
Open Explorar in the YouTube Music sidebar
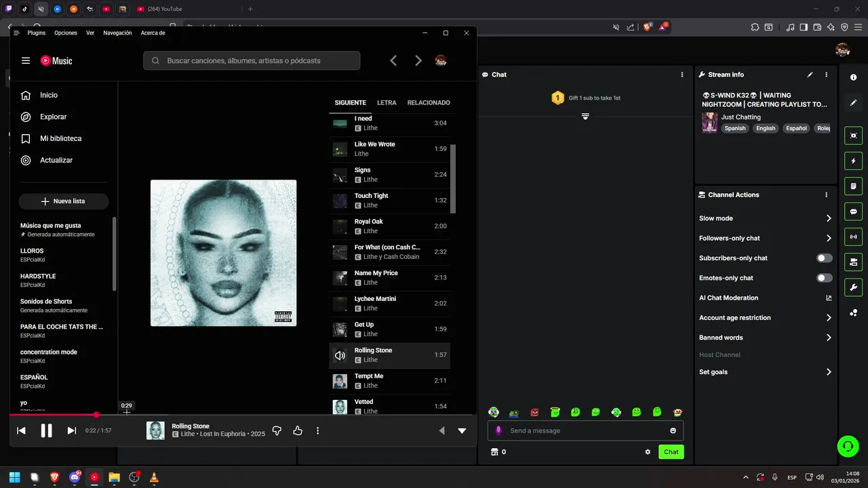pyautogui.click(x=53, y=117)
